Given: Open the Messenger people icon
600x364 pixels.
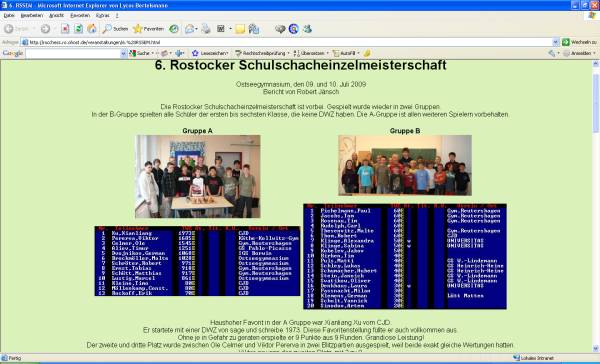Looking at the screenshot, I should click(253, 29).
